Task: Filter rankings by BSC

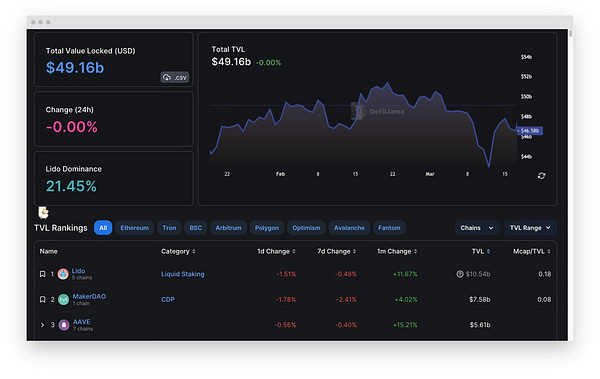Action: click(196, 228)
